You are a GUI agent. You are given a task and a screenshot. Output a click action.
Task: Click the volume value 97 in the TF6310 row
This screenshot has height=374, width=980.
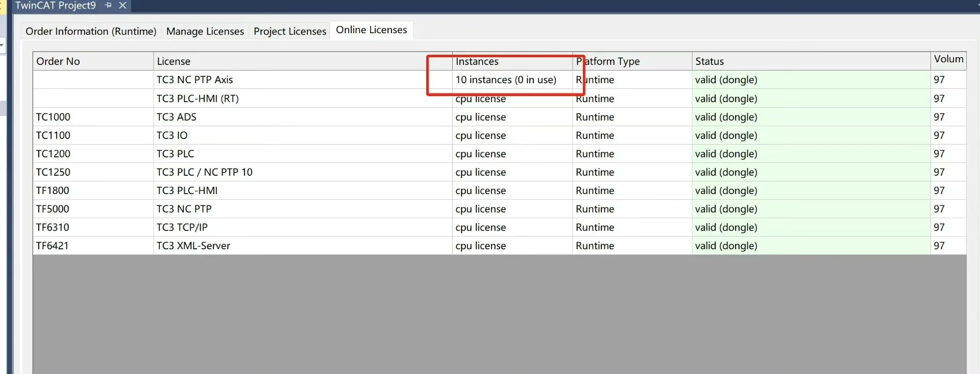click(x=949, y=227)
